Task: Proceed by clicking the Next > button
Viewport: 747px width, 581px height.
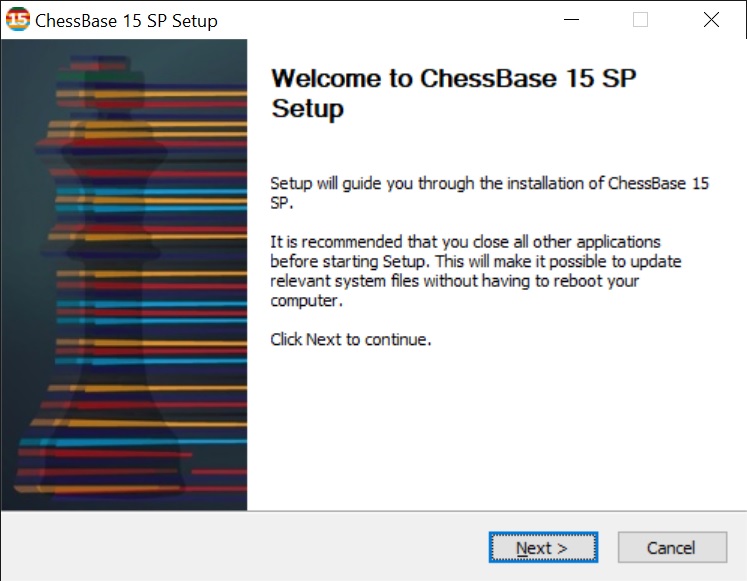Action: 542,547
